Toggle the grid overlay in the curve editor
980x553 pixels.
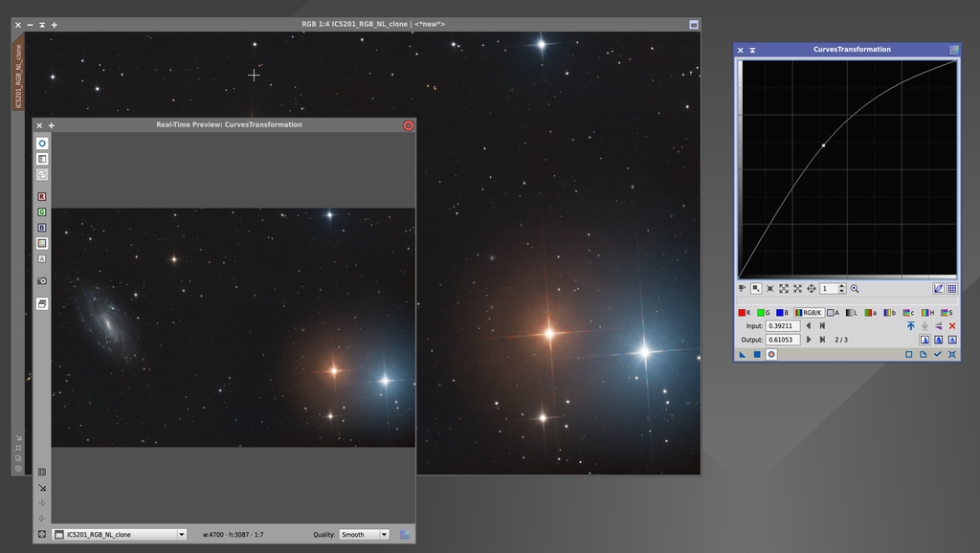click(x=952, y=288)
